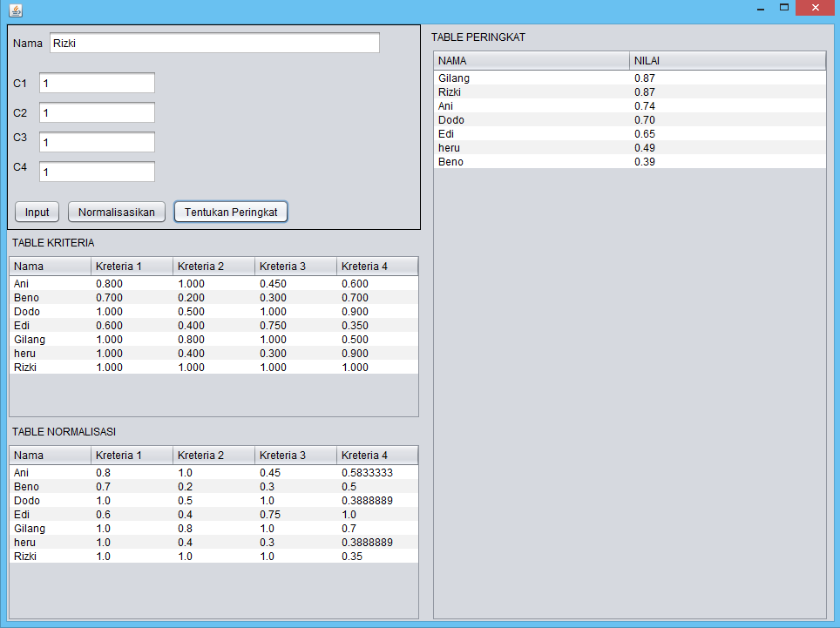
Task: Click the 0.5833333 cell in Table Normalisasi
Action: (377, 473)
